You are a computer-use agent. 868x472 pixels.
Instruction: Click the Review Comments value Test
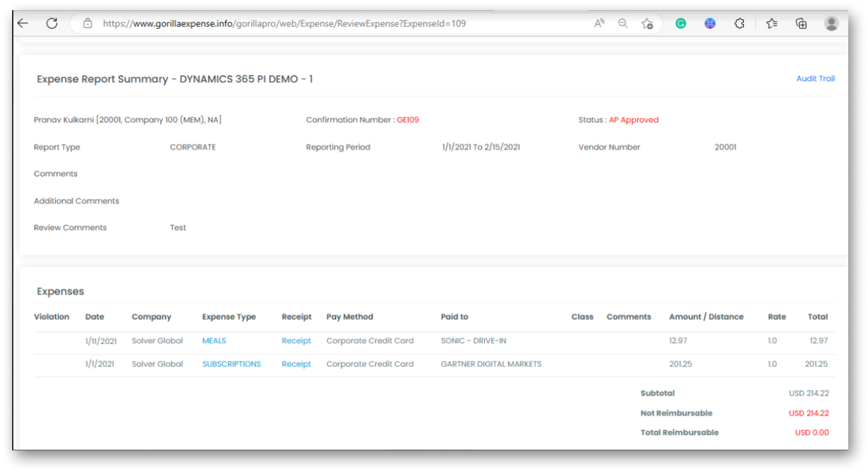[x=178, y=227]
